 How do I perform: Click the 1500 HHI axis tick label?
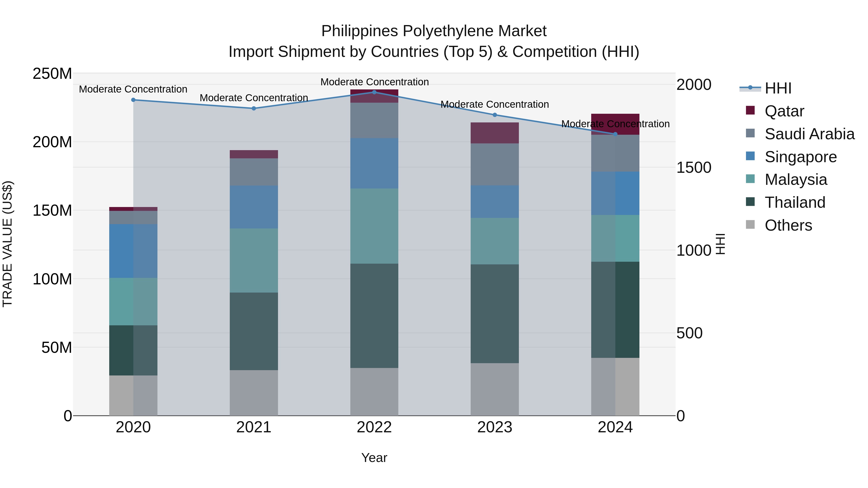pos(694,167)
